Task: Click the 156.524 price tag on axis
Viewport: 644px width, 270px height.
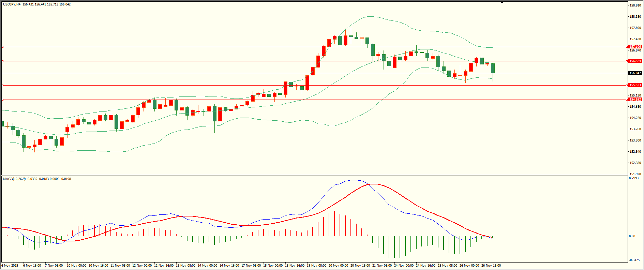Action: [635, 61]
